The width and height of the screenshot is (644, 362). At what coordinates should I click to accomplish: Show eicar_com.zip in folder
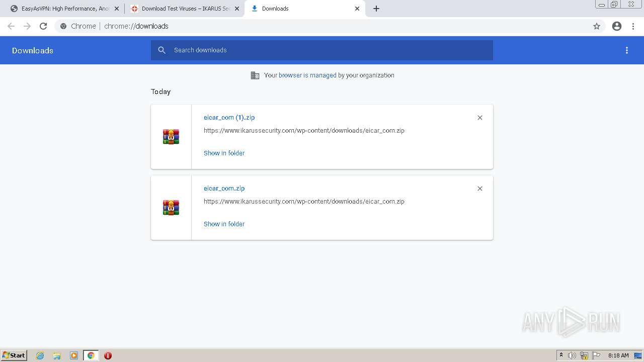(224, 224)
